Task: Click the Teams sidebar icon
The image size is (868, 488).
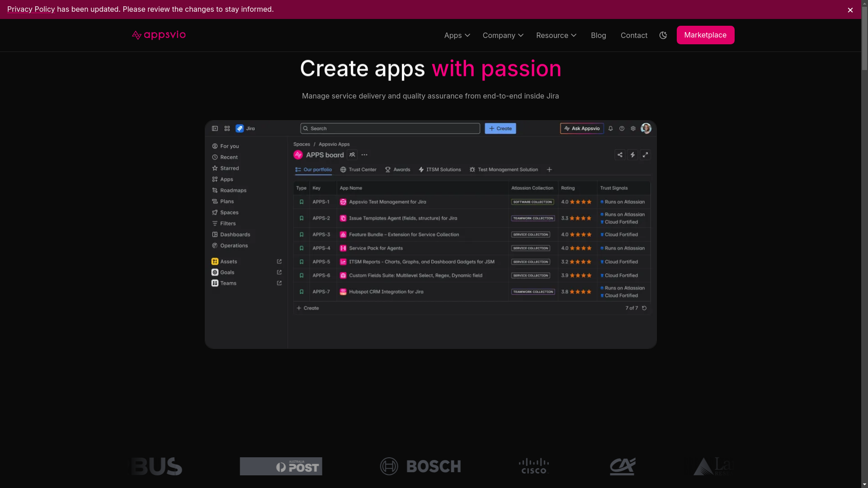Action: 215,283
